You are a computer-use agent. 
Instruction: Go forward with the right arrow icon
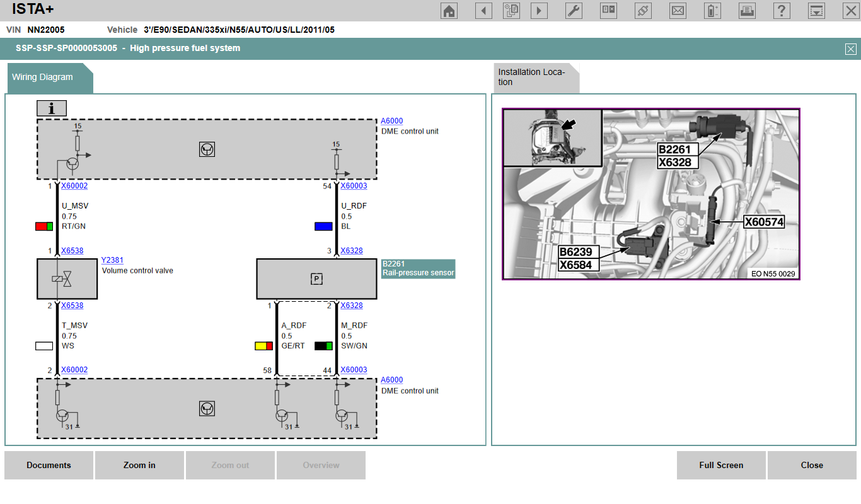tap(539, 11)
